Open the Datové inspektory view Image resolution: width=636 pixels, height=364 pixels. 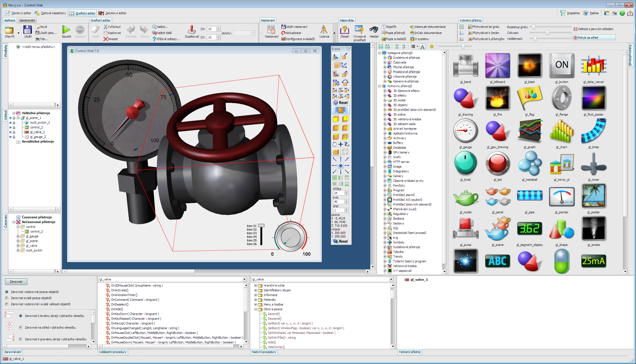click(x=50, y=13)
